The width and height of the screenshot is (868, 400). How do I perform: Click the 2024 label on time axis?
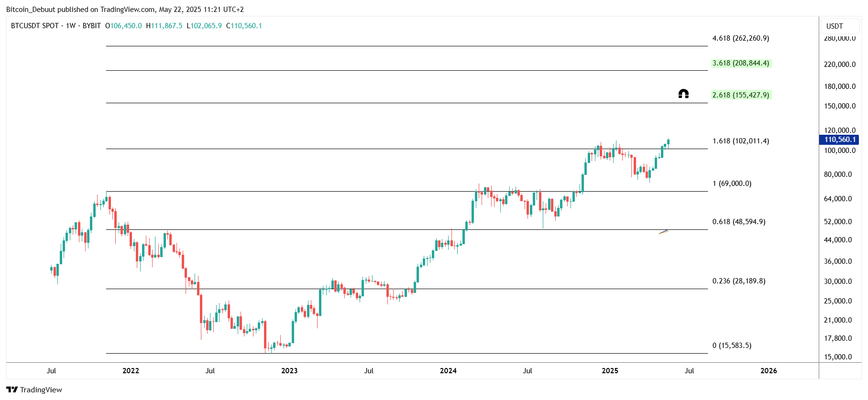(448, 371)
